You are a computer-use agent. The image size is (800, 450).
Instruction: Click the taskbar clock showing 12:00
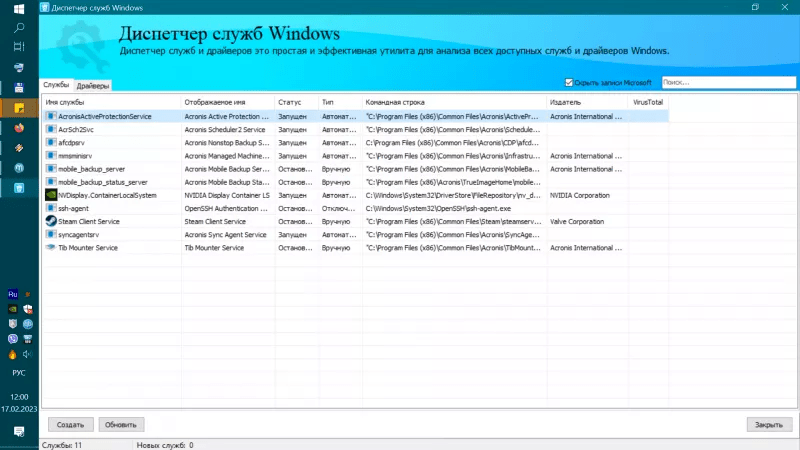click(19, 396)
